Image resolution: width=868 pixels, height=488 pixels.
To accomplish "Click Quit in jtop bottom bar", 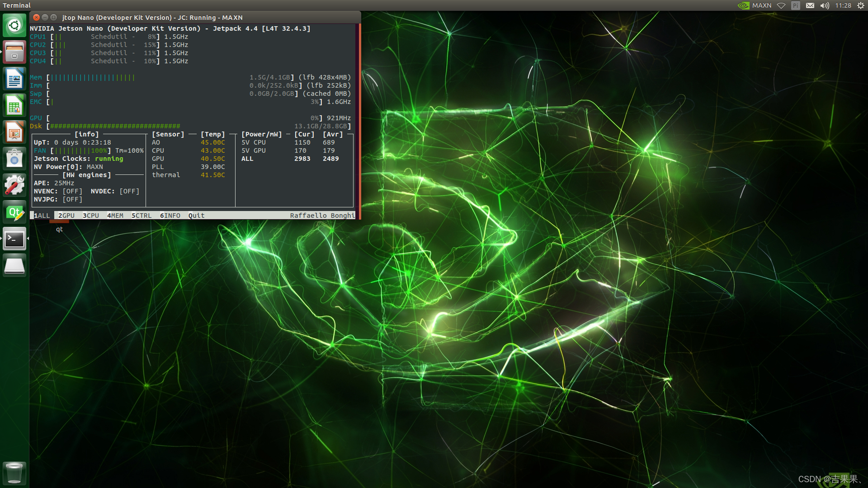I will coord(196,216).
